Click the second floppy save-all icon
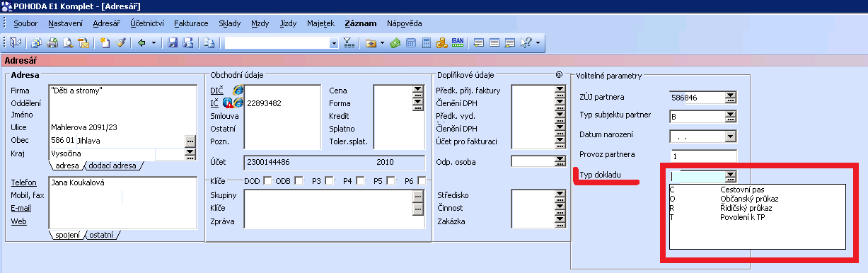The height and width of the screenshot is (273, 868). coord(187,43)
